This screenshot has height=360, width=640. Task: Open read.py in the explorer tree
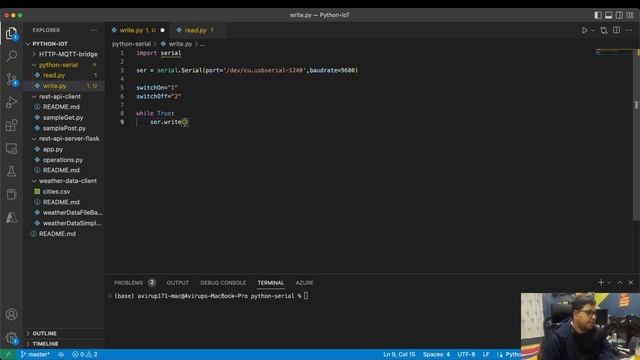coord(64,75)
